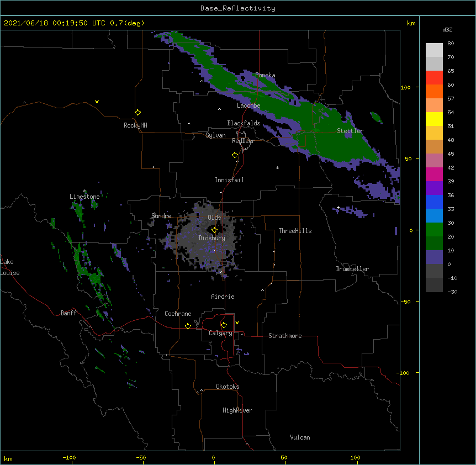Screen dimensions: 476x465
Task: Click the red 65-60 dBZ legend swatch
Action: click(434, 78)
